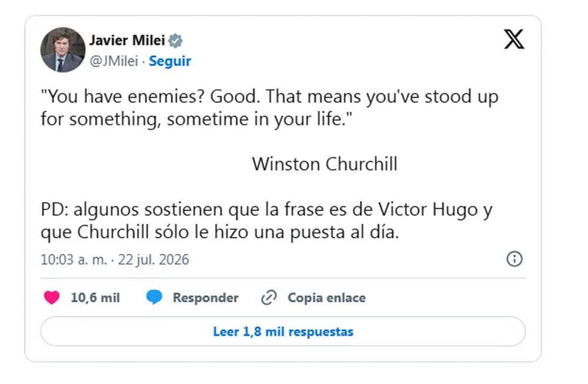The image size is (588, 384).
Task: Click the Winston Churchill attribution text
Action: coord(325,164)
